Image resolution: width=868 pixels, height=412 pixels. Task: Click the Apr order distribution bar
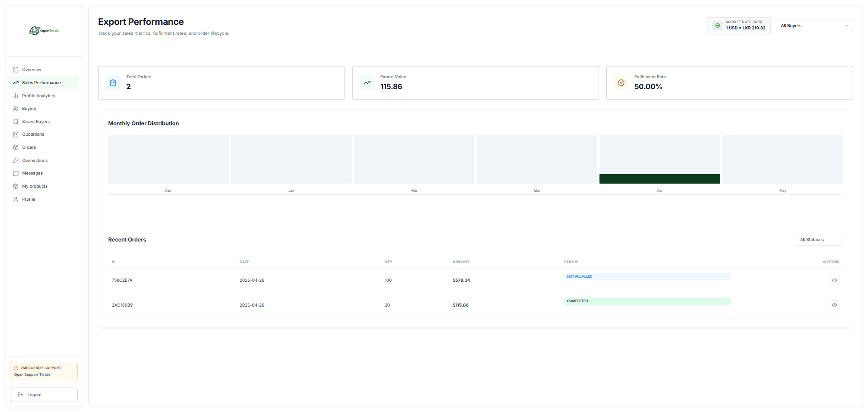tap(660, 179)
